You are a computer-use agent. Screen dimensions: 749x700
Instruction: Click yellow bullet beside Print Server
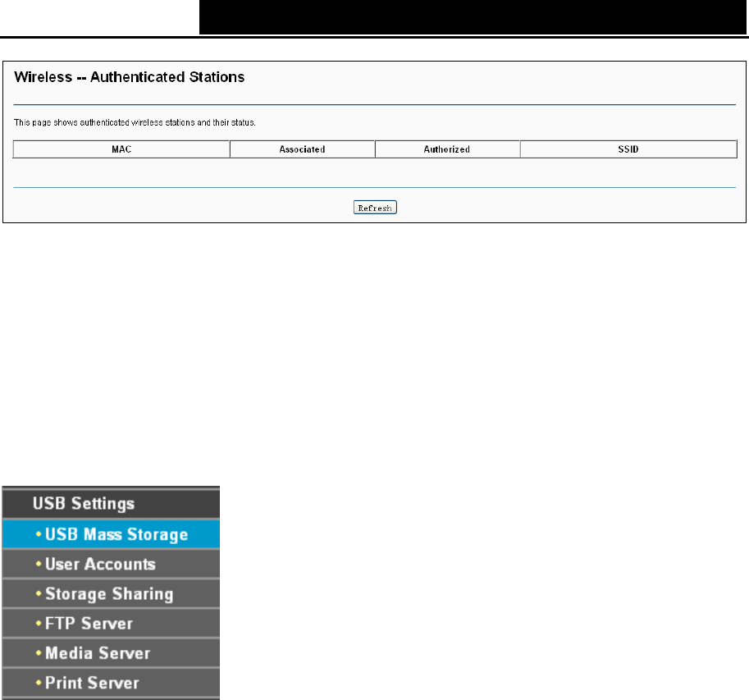39,682
